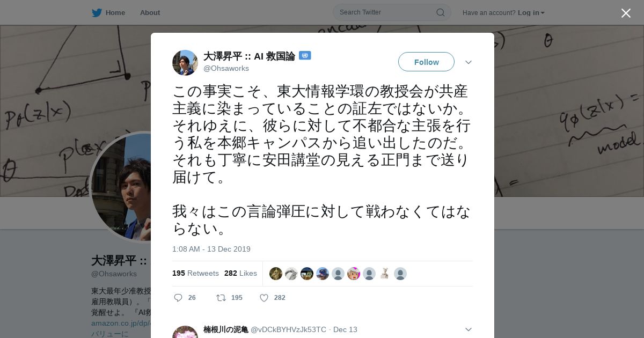The width and height of the screenshot is (644, 338).
Task: Open the 1:08 AM - 13 Dec 2019 timestamp
Action: (211, 249)
